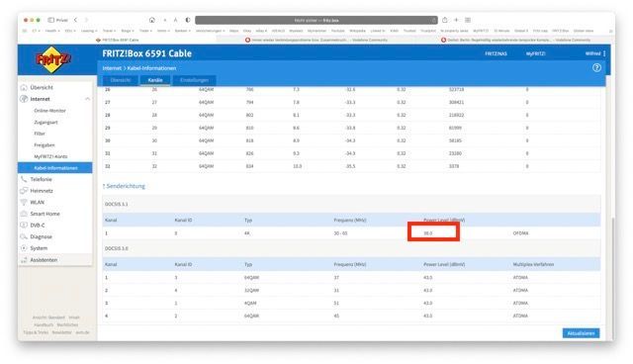Click the 64QAM cell in channel 32 row
633x364 pixels.
tap(206, 166)
